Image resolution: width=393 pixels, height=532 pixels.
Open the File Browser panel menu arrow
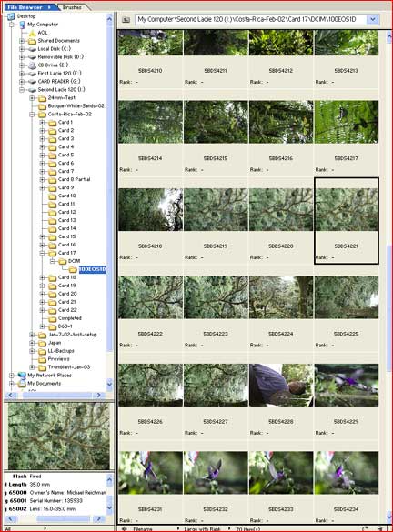point(49,7)
